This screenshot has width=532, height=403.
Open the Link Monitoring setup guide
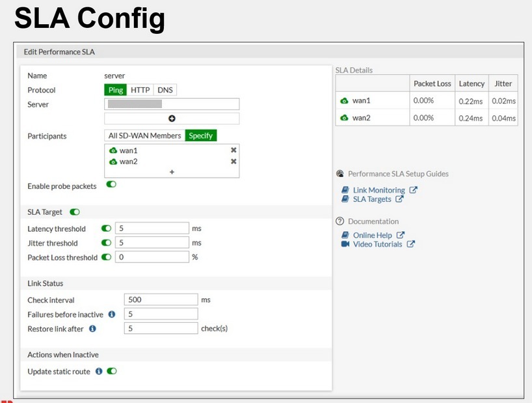tap(379, 190)
